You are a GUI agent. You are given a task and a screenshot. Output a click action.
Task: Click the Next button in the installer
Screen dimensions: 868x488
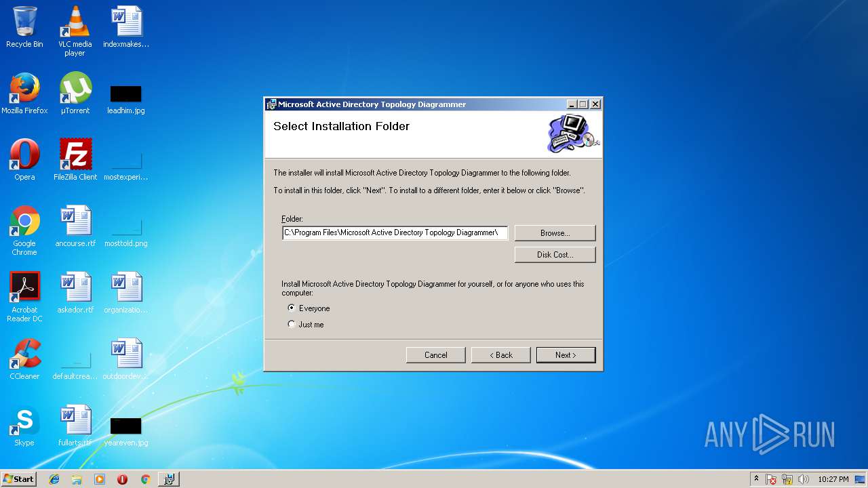click(566, 355)
